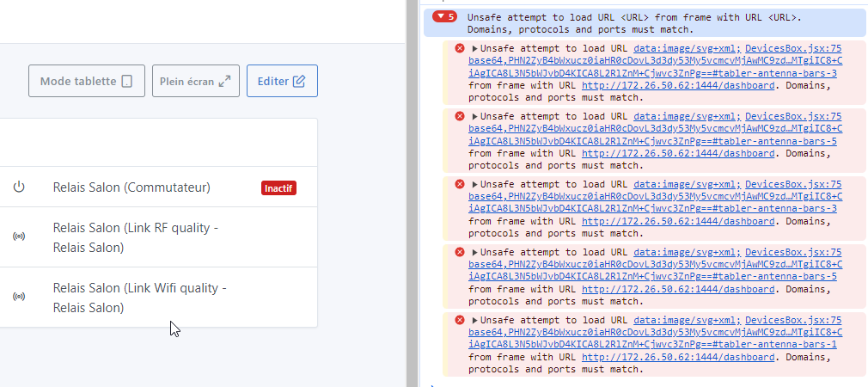Screen dimensions: 868x387
Task: Open data:image/svg+xml link in the third error
Action: pos(687,184)
